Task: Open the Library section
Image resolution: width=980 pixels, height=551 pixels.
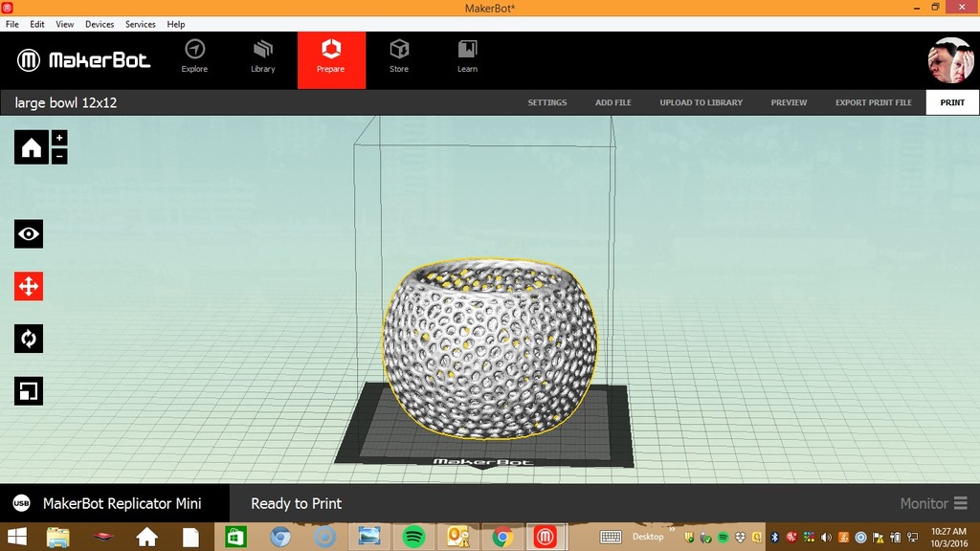Action: (262, 57)
